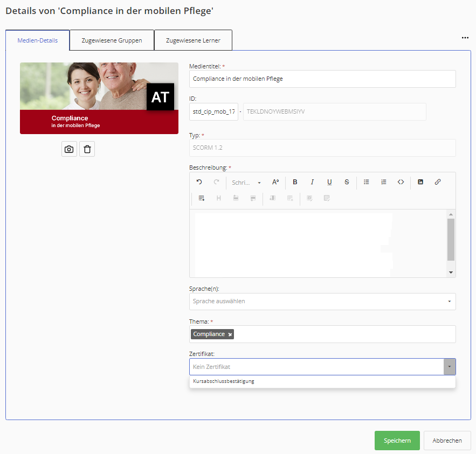Insert a table using the table icon

[x=202, y=198]
